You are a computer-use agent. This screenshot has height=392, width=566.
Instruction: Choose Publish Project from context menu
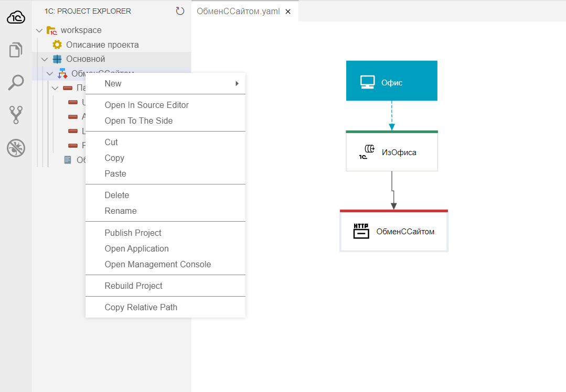[133, 233]
